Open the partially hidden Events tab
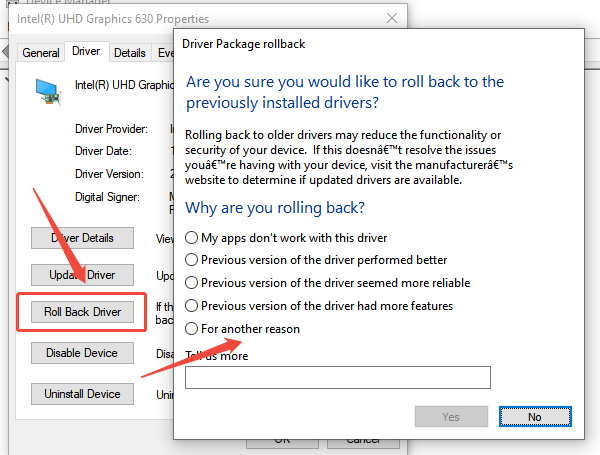This screenshot has height=455, width=600. [x=164, y=53]
